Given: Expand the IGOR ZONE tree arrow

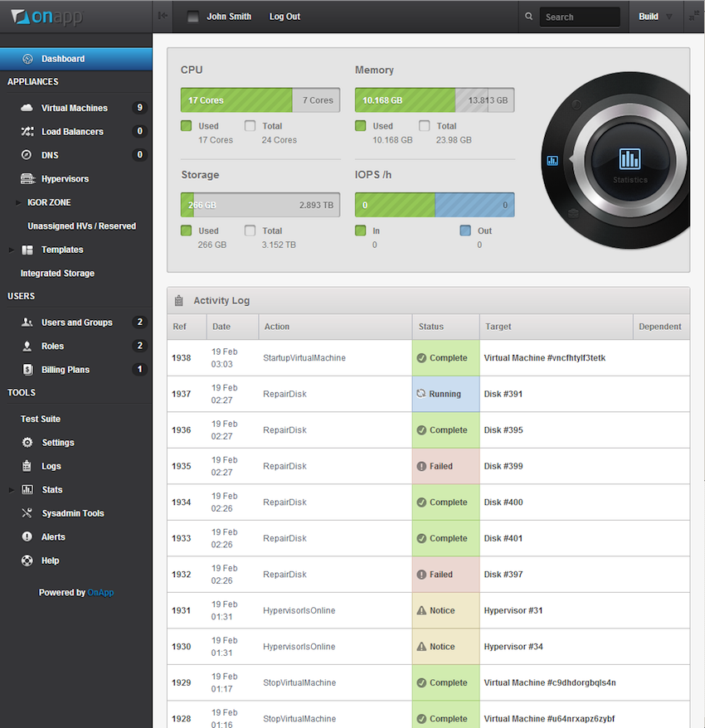Looking at the screenshot, I should tap(18, 202).
